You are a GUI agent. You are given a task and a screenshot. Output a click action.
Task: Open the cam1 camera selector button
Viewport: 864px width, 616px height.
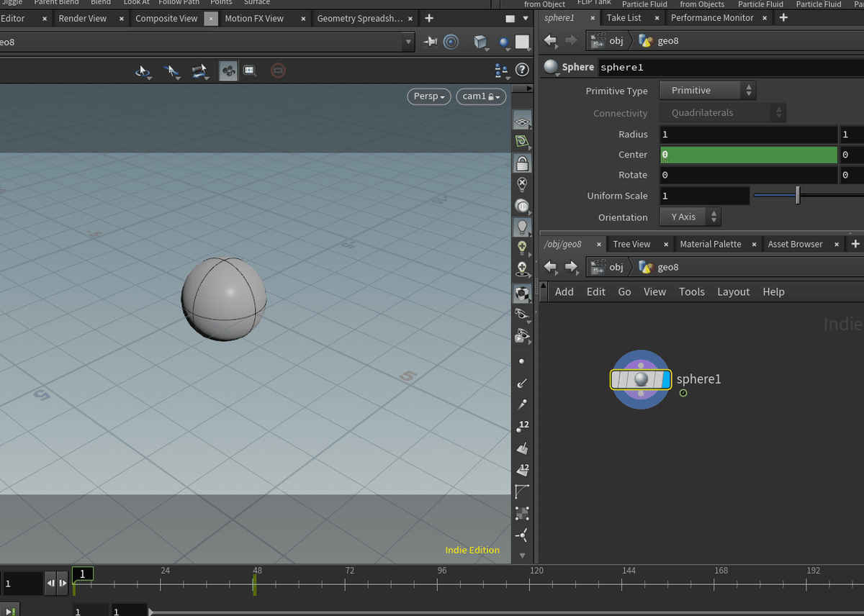481,96
